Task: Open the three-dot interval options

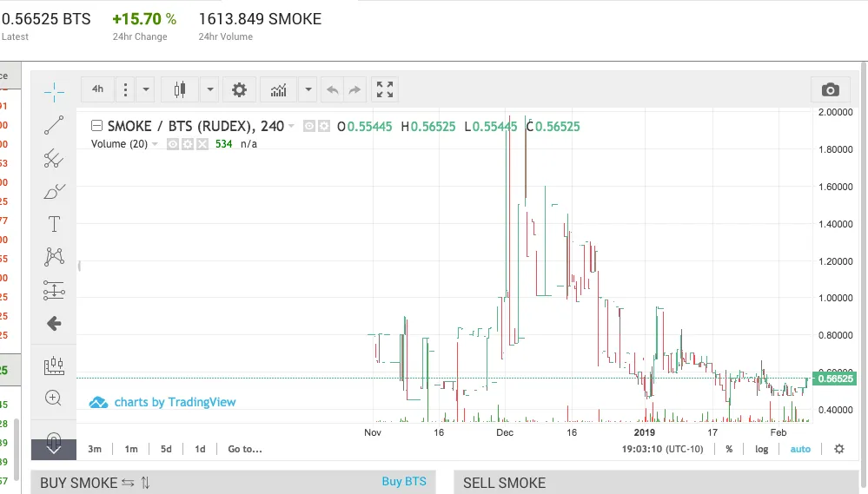Action: tap(126, 89)
